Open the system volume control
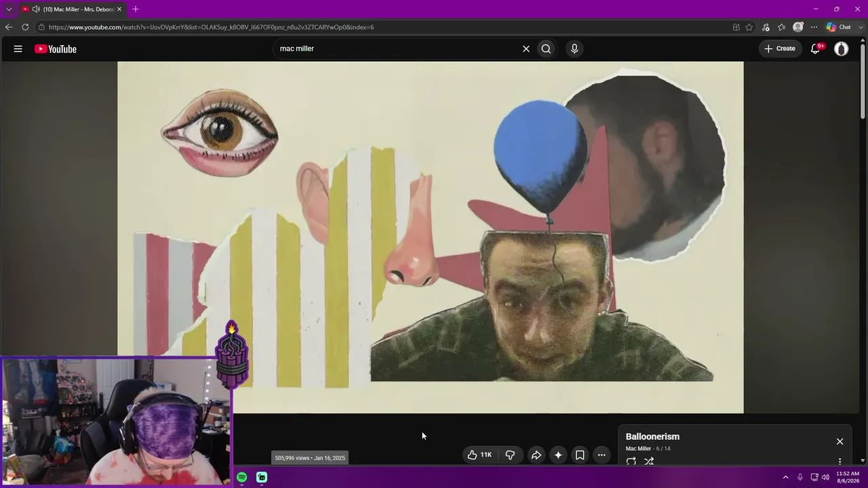 pos(825,477)
